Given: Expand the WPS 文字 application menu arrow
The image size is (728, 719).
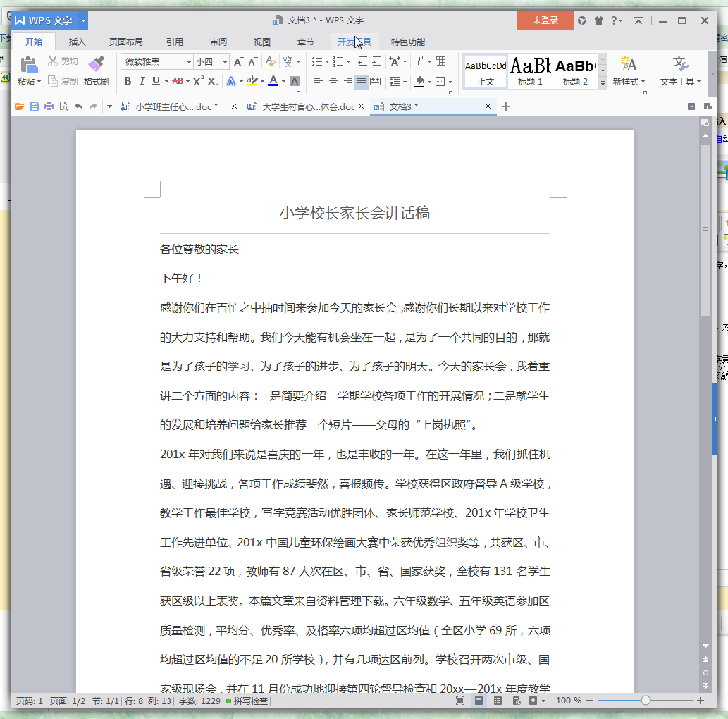Looking at the screenshot, I should [x=83, y=20].
